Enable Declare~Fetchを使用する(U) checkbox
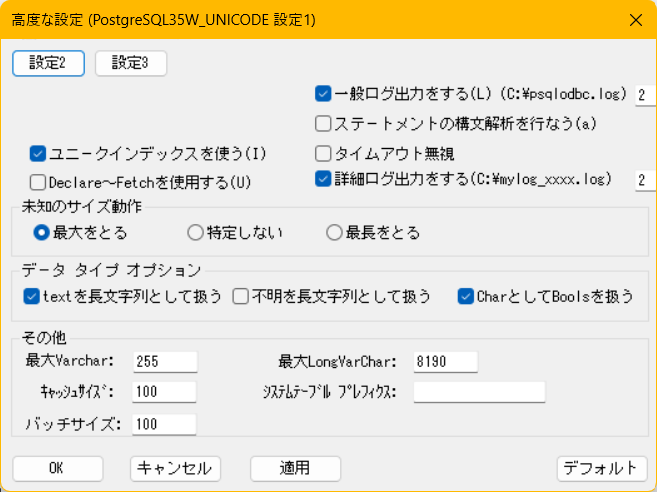Image resolution: width=657 pixels, height=492 pixels. pyautogui.click(x=38, y=182)
